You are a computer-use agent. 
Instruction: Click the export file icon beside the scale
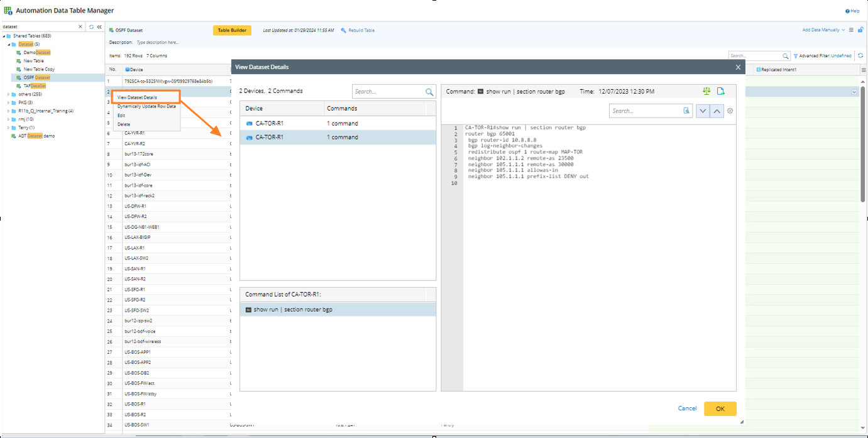(722, 91)
